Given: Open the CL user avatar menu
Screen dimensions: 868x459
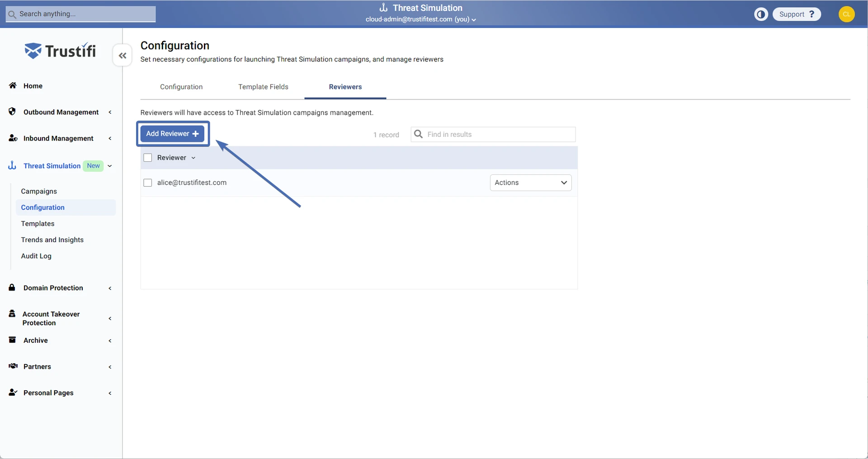Looking at the screenshot, I should click(x=846, y=14).
